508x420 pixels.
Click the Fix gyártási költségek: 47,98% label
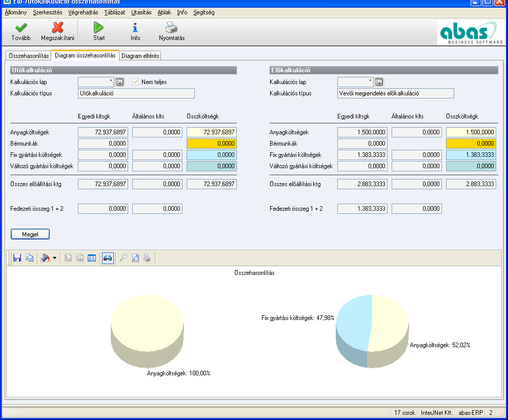(x=298, y=318)
